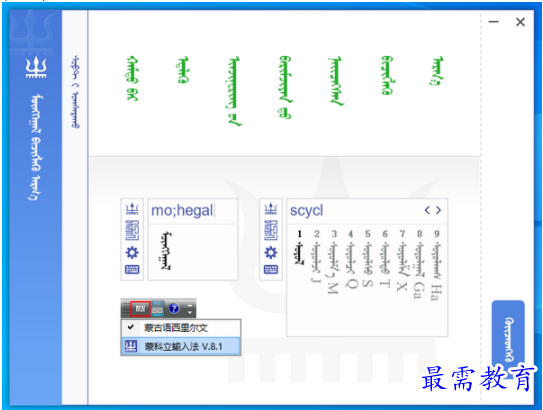Choose candidate 4 labeled Q
543x410 pixels.
click(x=350, y=259)
